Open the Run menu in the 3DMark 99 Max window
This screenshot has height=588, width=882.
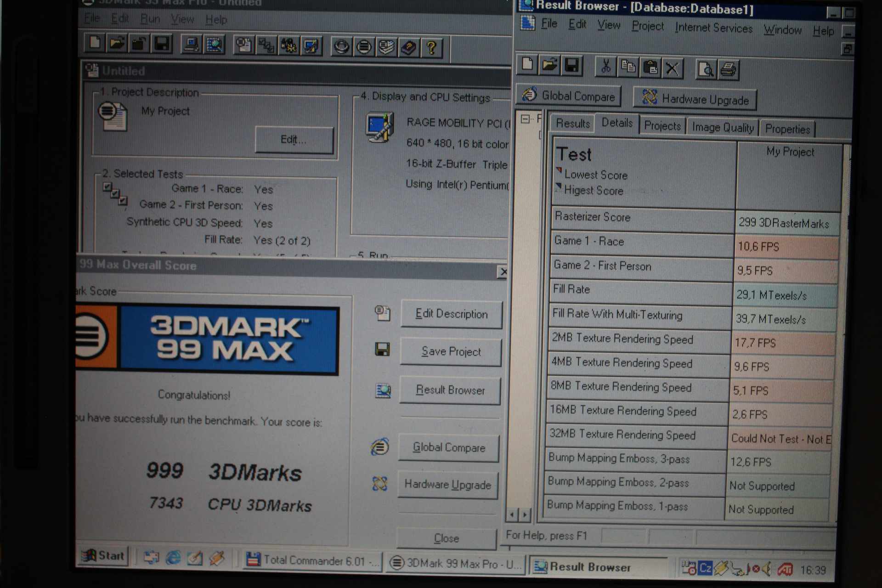click(150, 19)
